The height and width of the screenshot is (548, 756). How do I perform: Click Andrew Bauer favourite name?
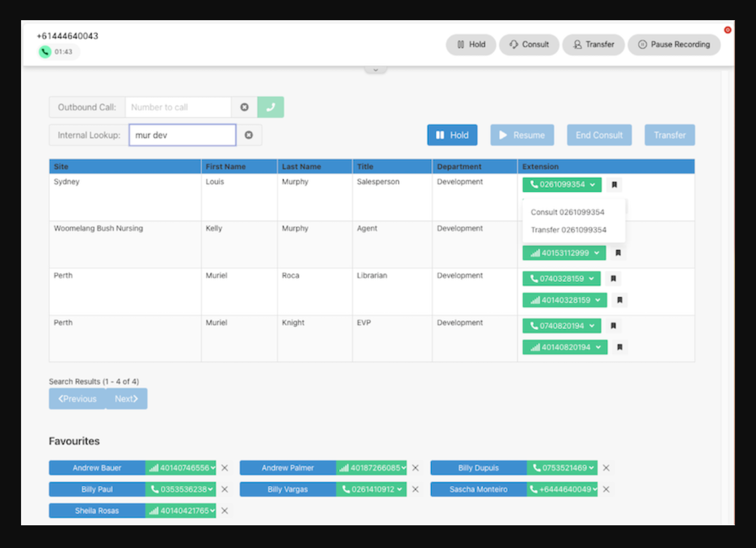pos(97,468)
